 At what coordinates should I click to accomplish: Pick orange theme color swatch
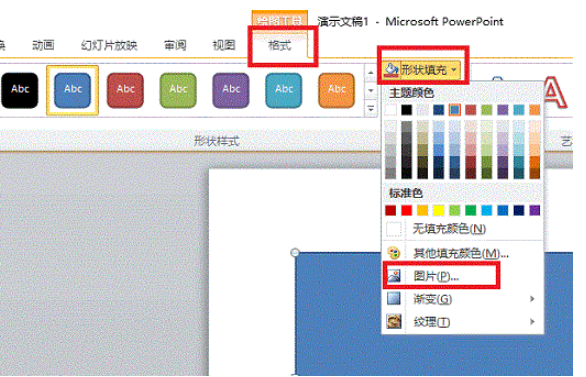click(x=535, y=110)
